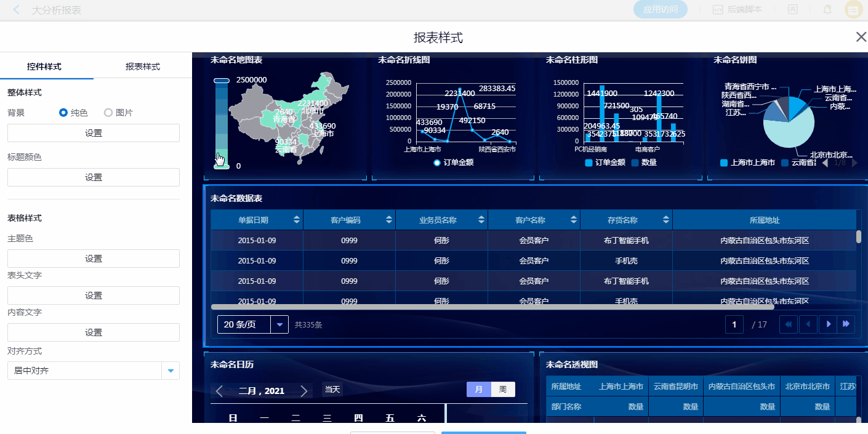The height and width of the screenshot is (434, 868).
Task: Open the 20 条/页 page size dropdown
Action: pos(280,324)
